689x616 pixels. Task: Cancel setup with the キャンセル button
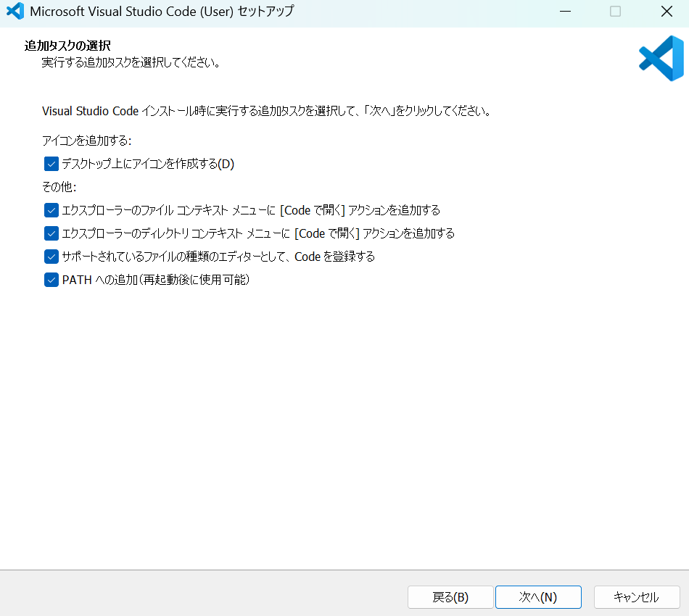pos(637,597)
